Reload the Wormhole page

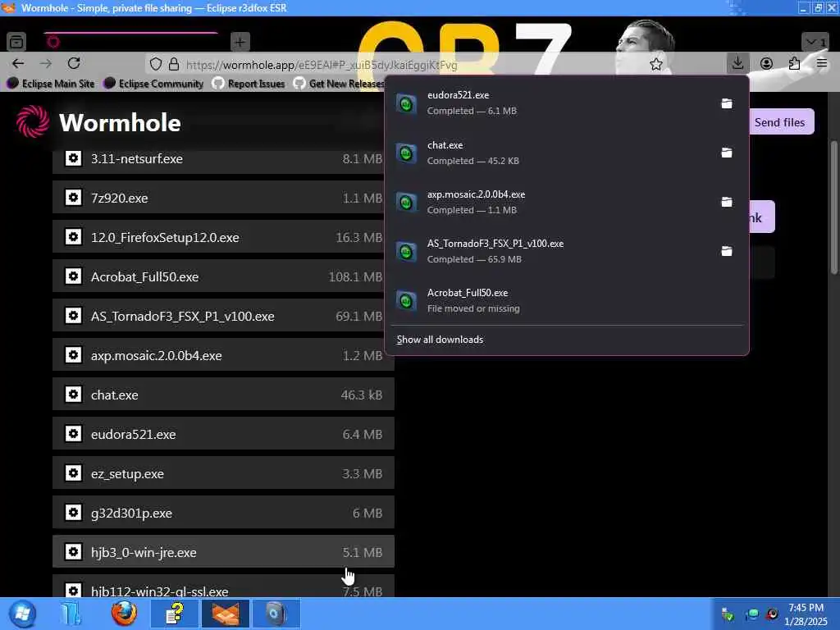point(74,64)
